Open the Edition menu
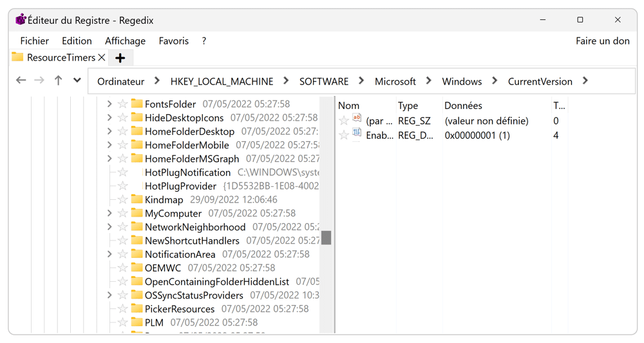The height and width of the screenshot is (343, 644). pyautogui.click(x=77, y=41)
